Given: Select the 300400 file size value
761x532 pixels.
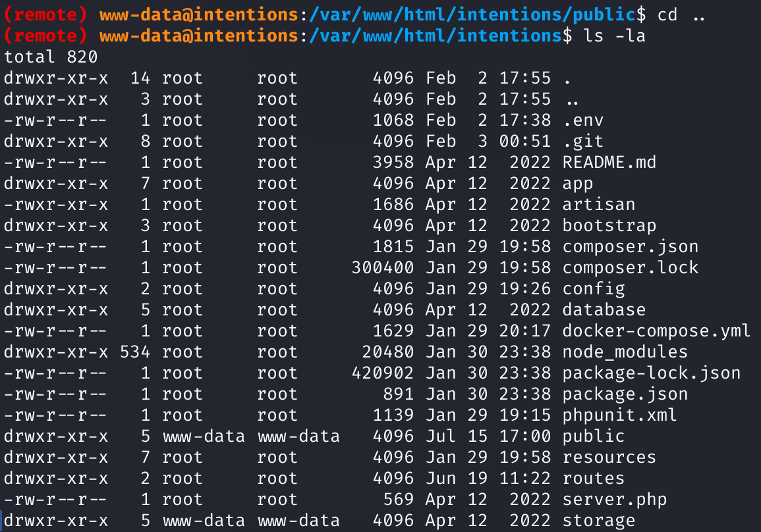Looking at the screenshot, I should pyautogui.click(x=382, y=267).
